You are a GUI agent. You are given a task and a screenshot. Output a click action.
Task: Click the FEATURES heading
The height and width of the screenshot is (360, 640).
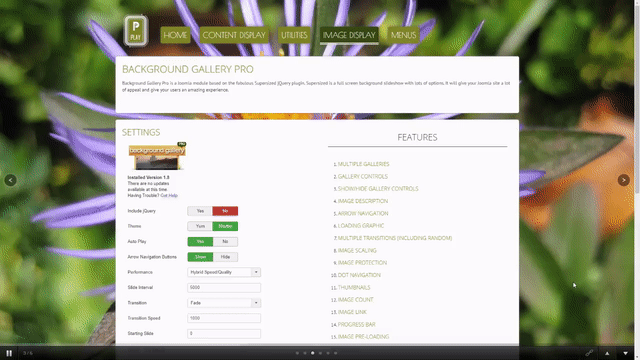coord(417,138)
